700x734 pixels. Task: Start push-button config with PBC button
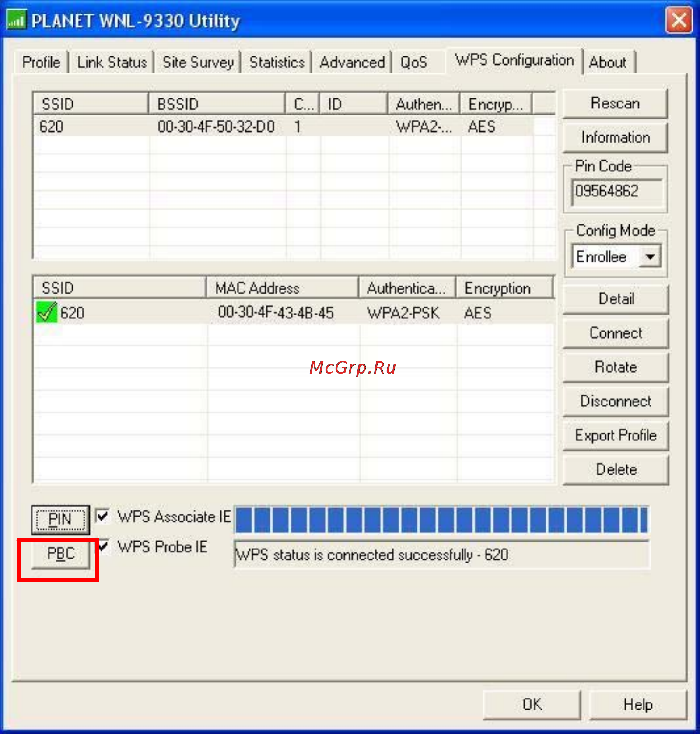pos(60,554)
